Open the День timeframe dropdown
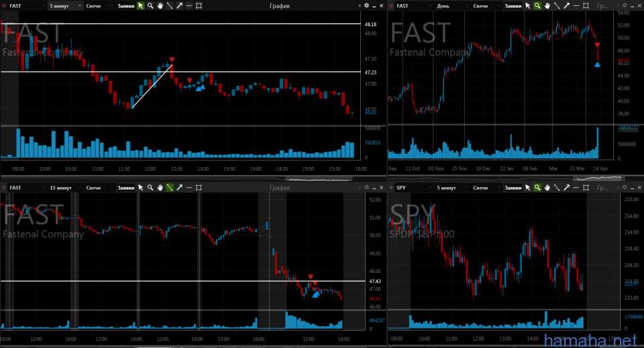Screen dimensions: 644x348 [452, 6]
